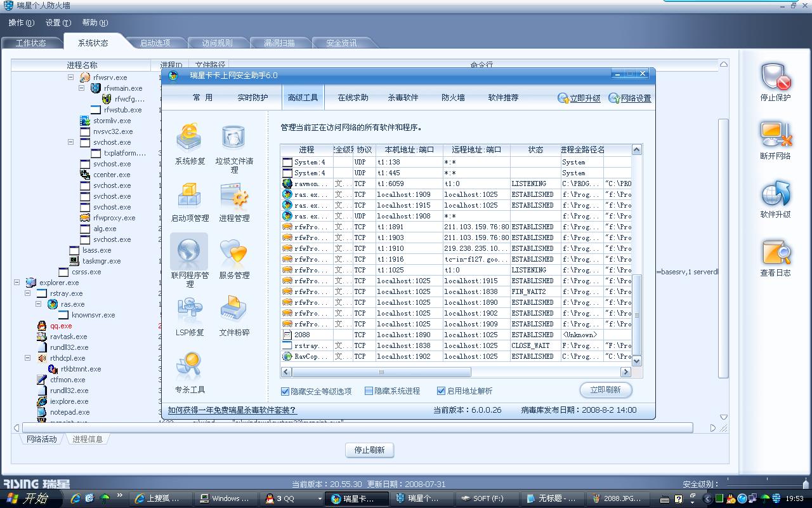Viewport: 812px width, 508px height.
Task: Click the 立即升级 link
Action: point(579,98)
